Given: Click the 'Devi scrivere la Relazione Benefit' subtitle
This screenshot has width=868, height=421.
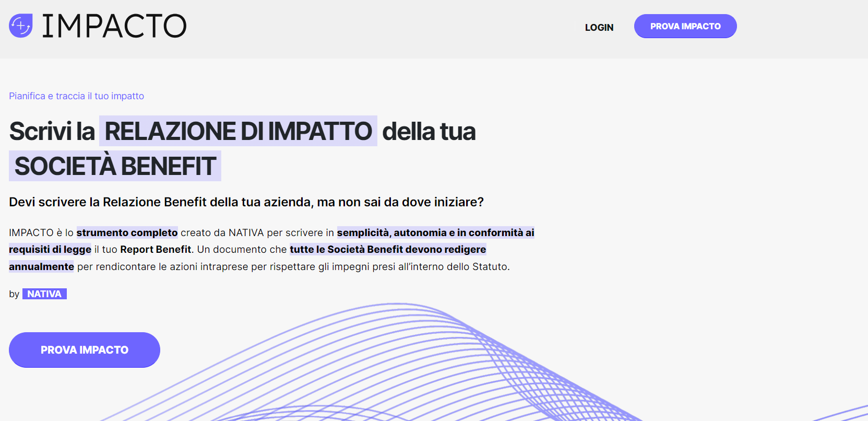Looking at the screenshot, I should (246, 202).
